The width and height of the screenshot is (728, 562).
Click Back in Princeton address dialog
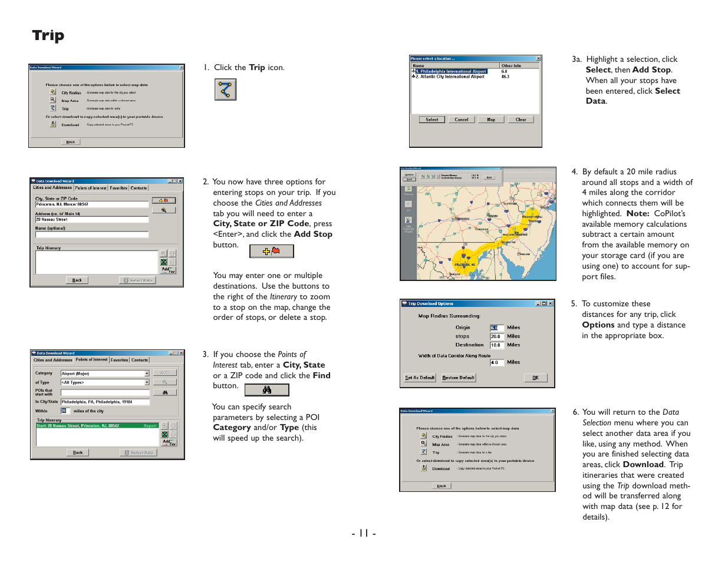tap(77, 280)
